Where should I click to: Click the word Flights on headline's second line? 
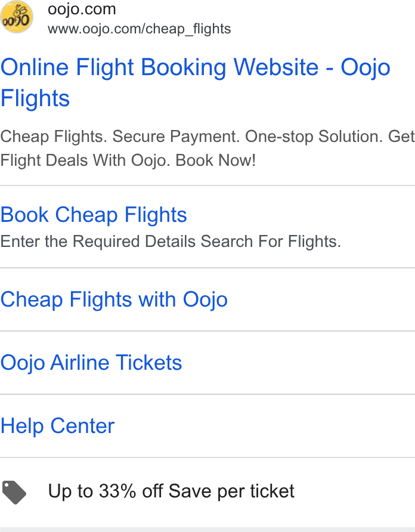click(x=35, y=98)
